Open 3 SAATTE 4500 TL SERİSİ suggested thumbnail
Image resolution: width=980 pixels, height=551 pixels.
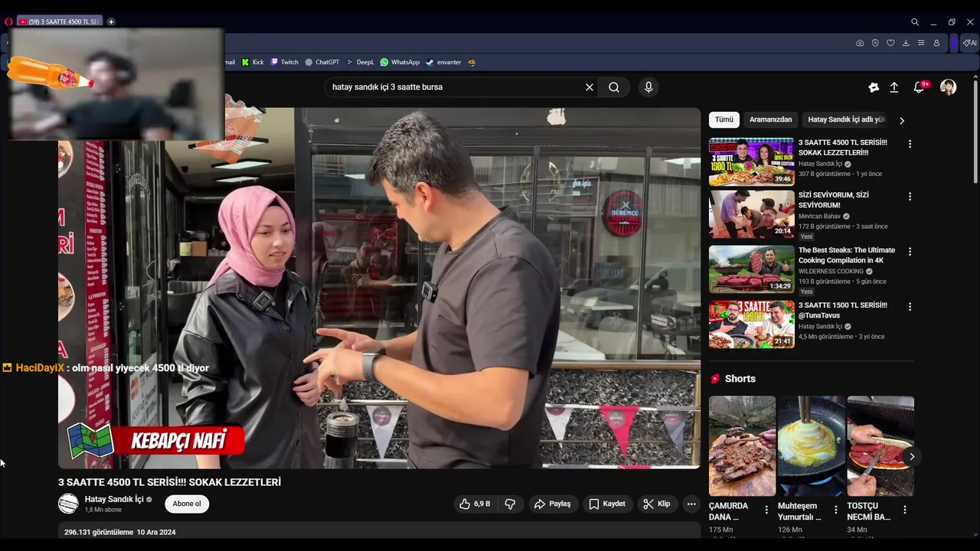pos(752,161)
